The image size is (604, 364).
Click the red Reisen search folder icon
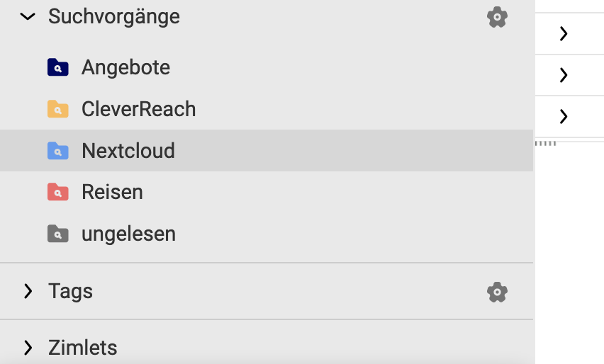coord(58,192)
